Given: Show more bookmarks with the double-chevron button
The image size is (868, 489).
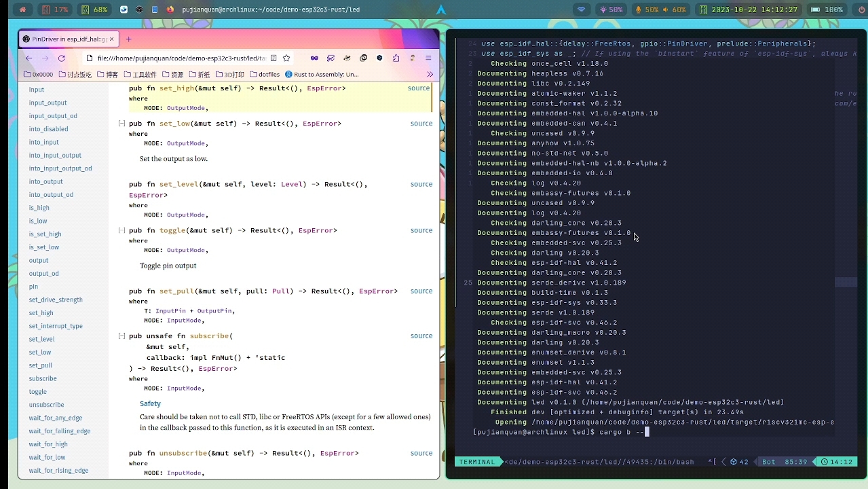Looking at the screenshot, I should point(430,75).
